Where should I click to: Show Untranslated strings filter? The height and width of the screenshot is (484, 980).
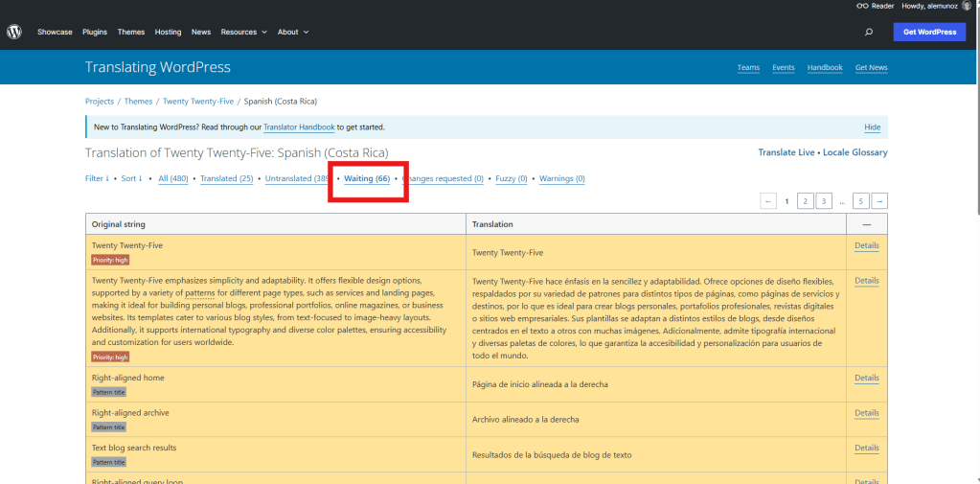(x=297, y=178)
